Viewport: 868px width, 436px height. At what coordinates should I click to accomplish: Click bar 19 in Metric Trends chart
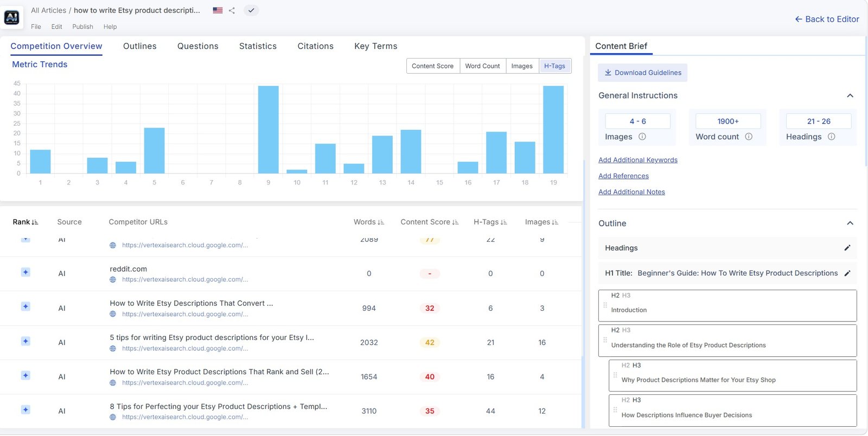pyautogui.click(x=553, y=130)
